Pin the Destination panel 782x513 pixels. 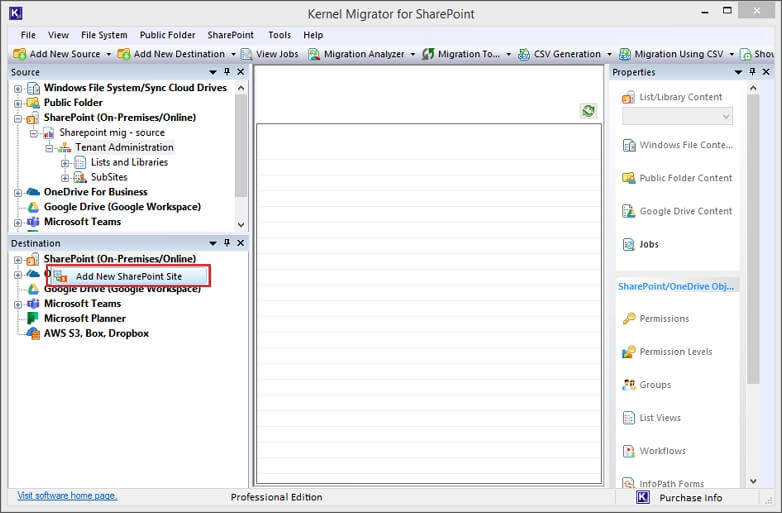coord(227,243)
